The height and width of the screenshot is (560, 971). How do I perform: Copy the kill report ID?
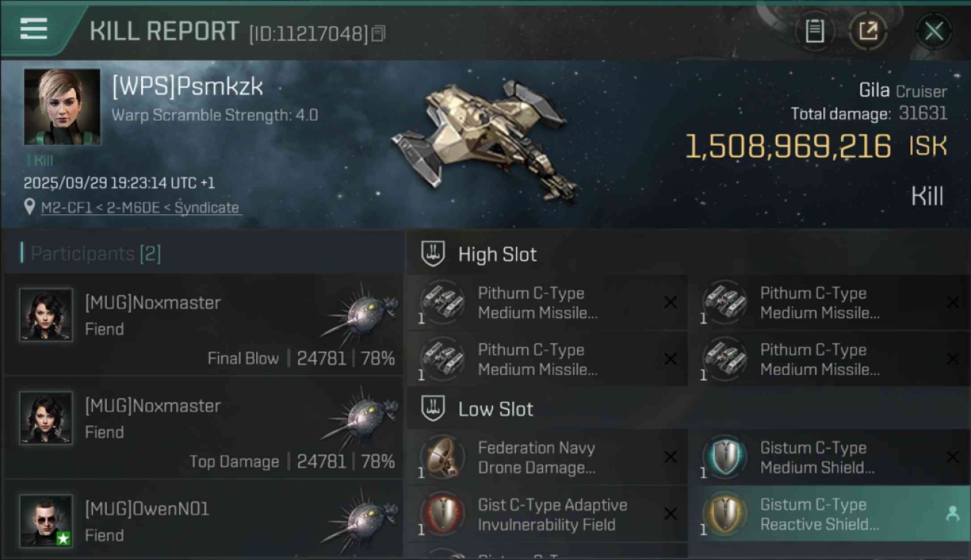378,34
